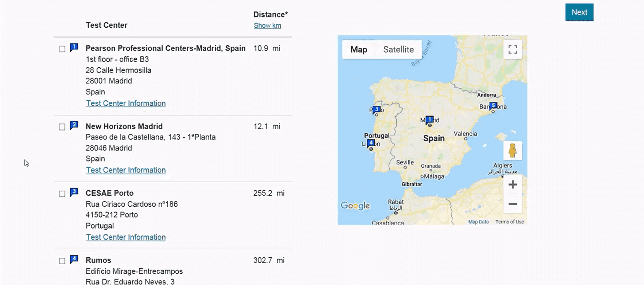Open Test Center Information for Pearson Madrid

point(126,103)
